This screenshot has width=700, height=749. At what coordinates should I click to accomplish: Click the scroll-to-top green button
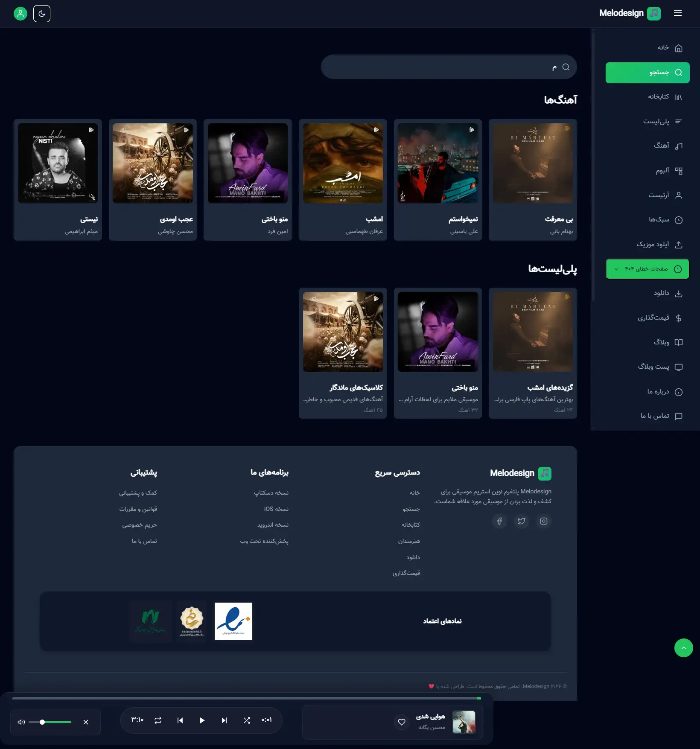[684, 648]
